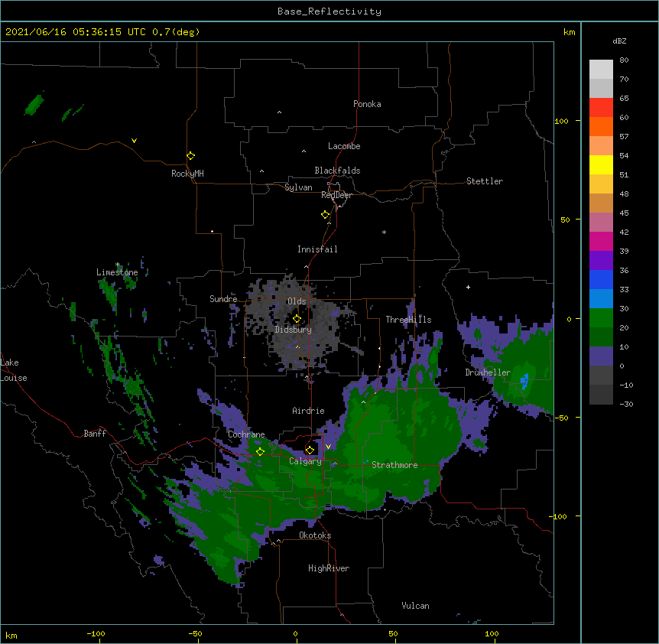The width and height of the screenshot is (659, 644).
Task: Select the Ponoka city label
Action: click(367, 104)
